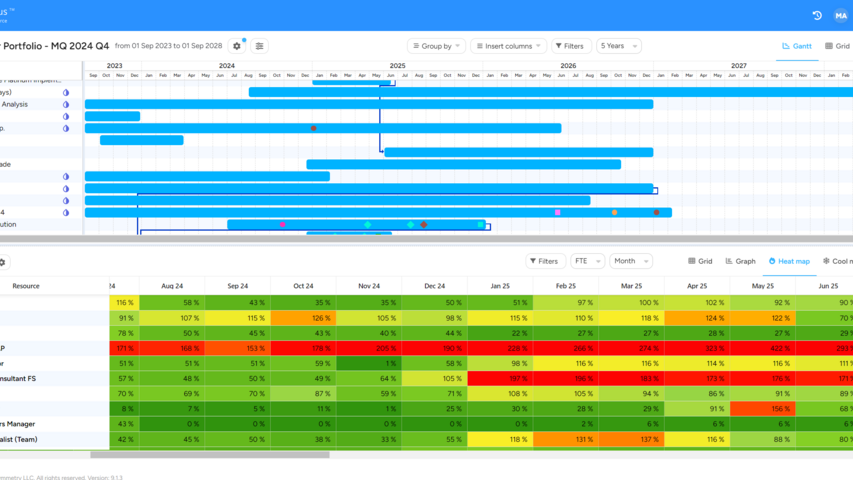Click the resource panel Filters button
Screen dimensions: 853x480
(x=544, y=261)
